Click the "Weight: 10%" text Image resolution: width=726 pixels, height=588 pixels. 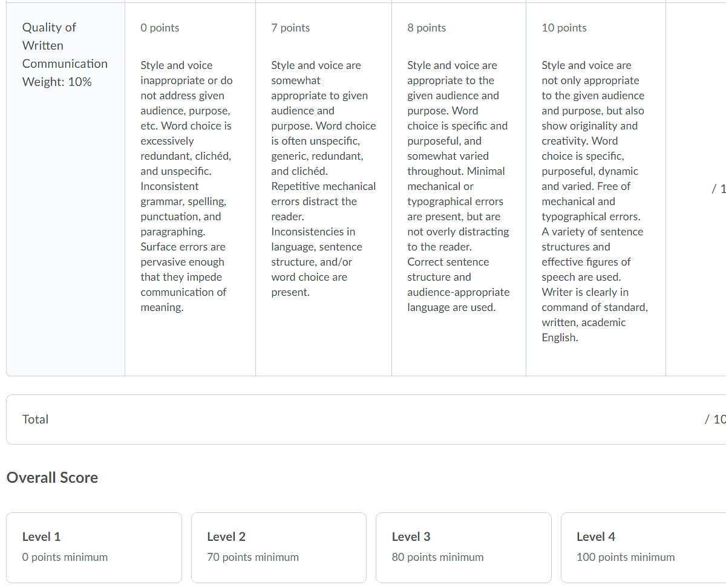pos(57,82)
